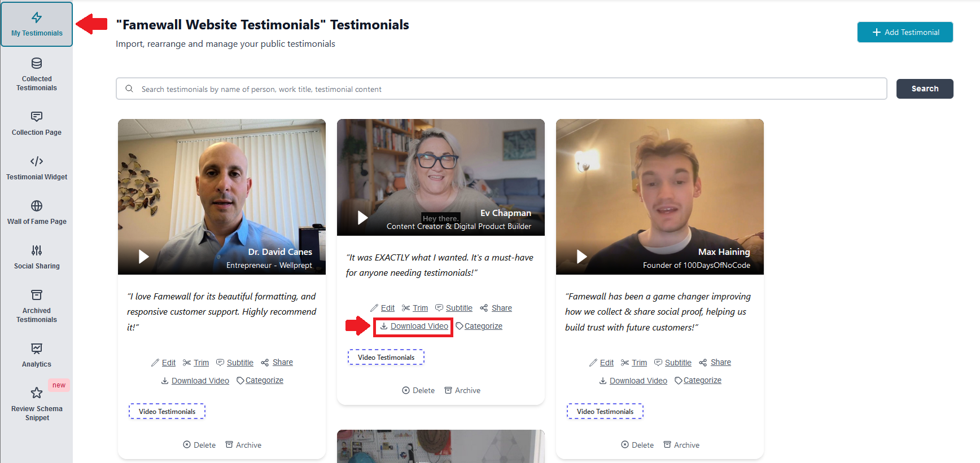Viewport: 980px width, 463px height.
Task: Open Testimonial Widget code icon
Action: 37,161
